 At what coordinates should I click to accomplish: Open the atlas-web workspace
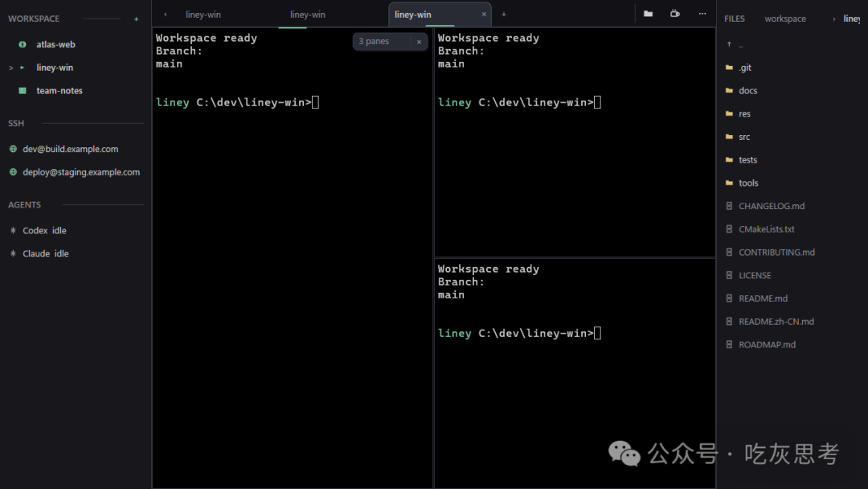coord(55,44)
